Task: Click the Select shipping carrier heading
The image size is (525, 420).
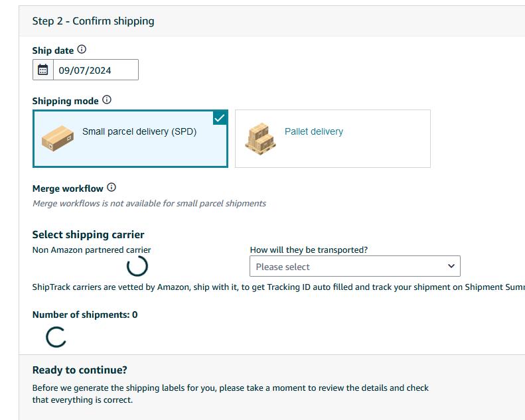Action: pyautogui.click(x=88, y=234)
